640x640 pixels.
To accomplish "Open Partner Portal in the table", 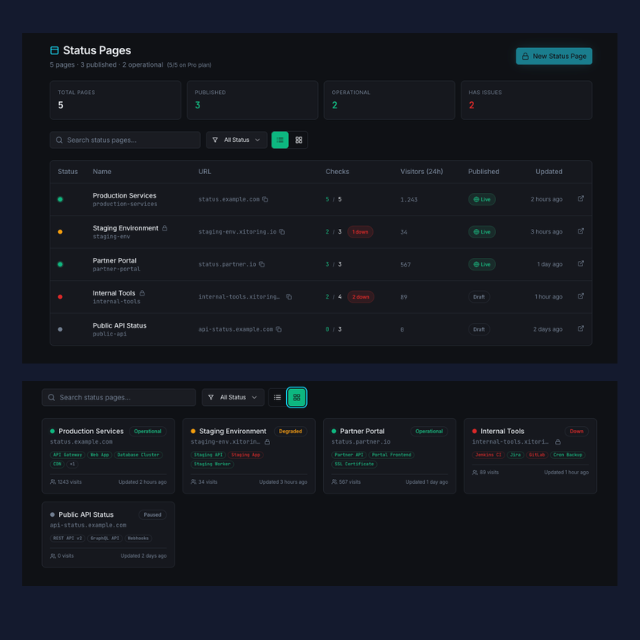I will point(114,260).
